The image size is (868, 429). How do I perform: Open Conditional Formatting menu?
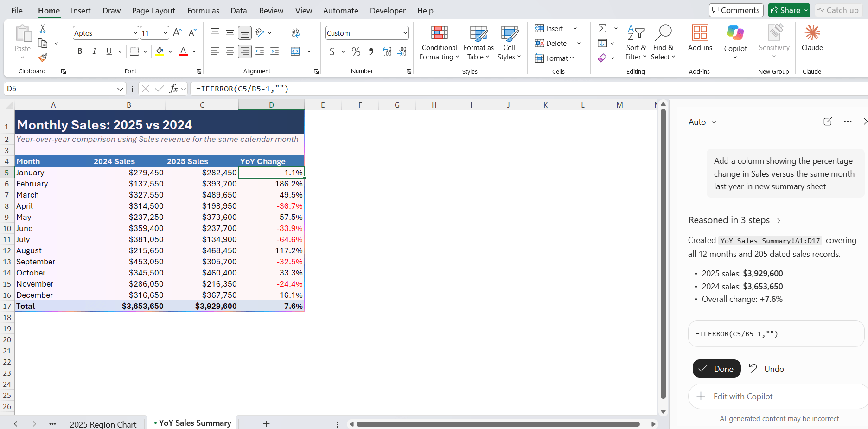tap(439, 43)
